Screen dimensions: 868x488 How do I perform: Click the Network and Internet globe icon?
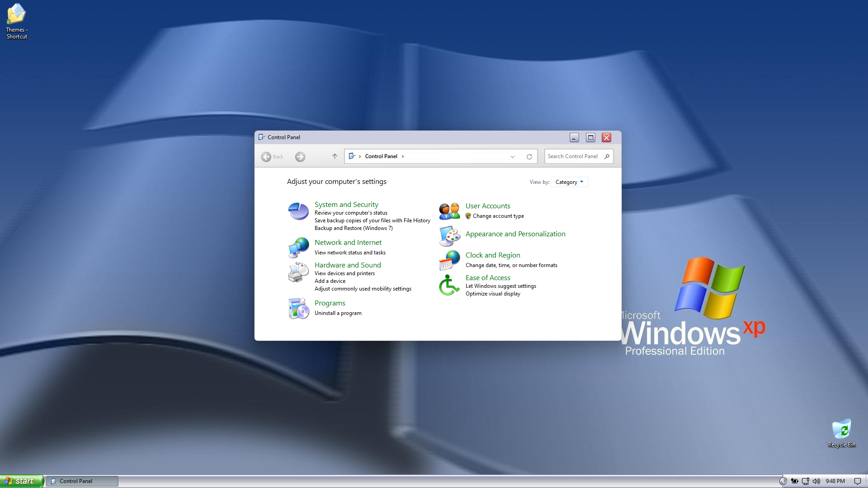[x=298, y=248]
